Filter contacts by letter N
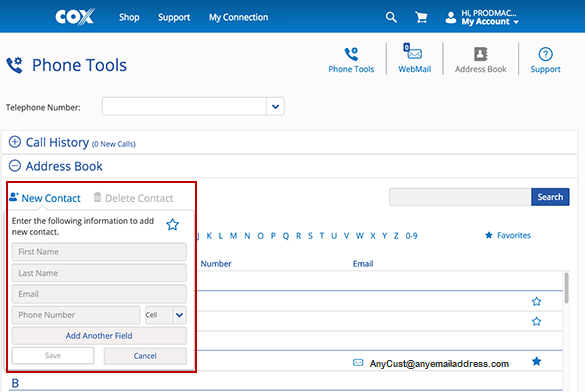Viewport: 585px width, 392px height. click(247, 236)
